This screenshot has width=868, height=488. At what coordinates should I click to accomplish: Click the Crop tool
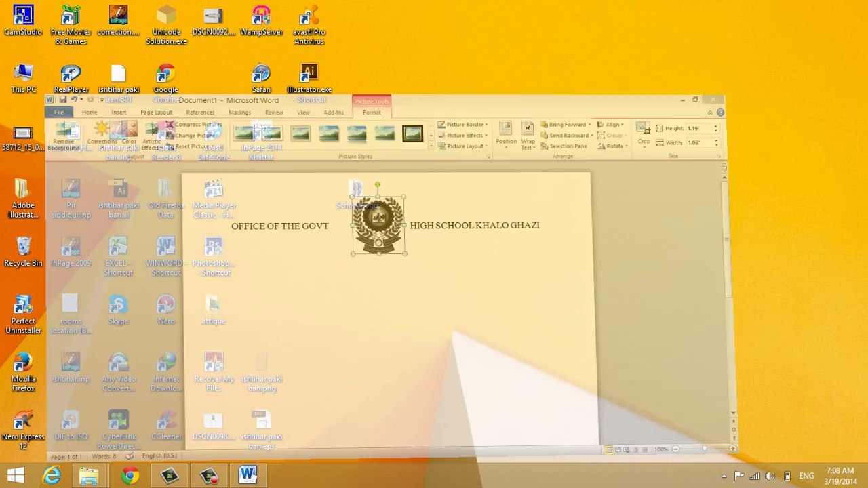(x=644, y=134)
